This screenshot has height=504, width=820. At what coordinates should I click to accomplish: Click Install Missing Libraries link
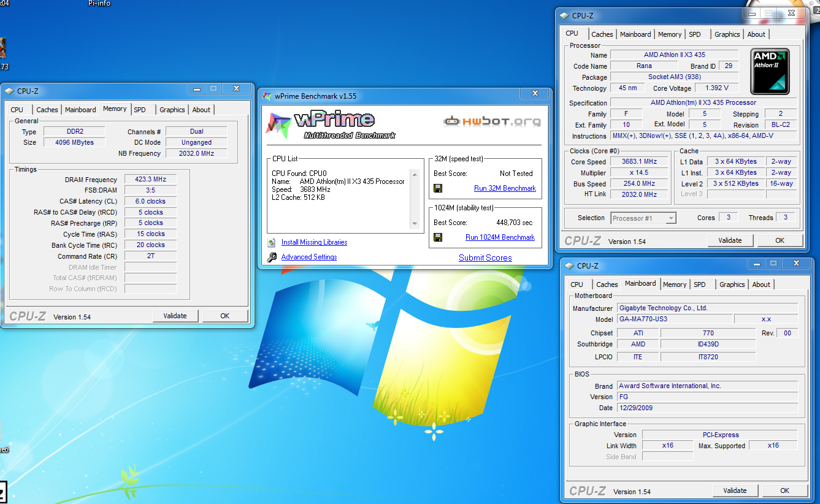(314, 242)
